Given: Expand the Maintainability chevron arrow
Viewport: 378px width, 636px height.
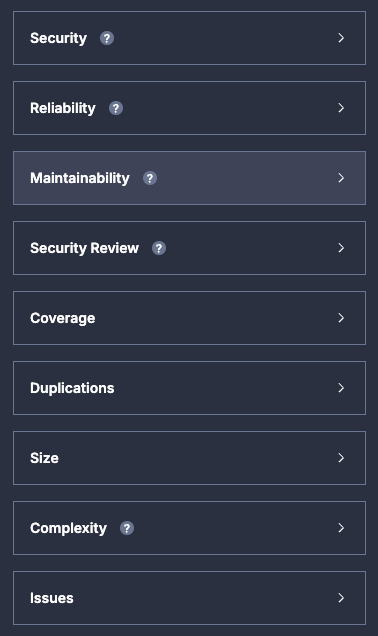Looking at the screenshot, I should pyautogui.click(x=341, y=178).
